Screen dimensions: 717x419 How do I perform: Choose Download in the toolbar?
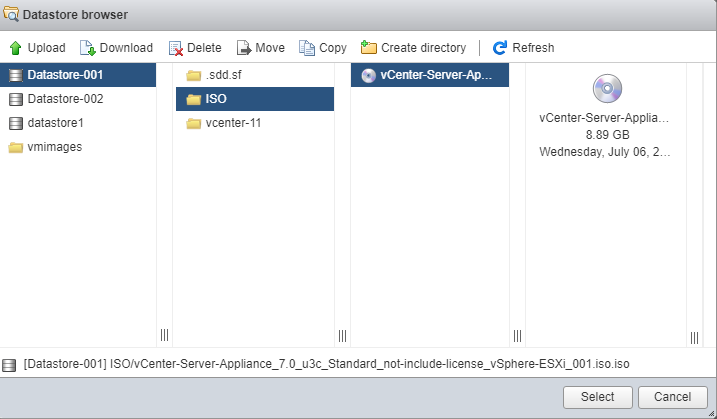click(x=116, y=48)
